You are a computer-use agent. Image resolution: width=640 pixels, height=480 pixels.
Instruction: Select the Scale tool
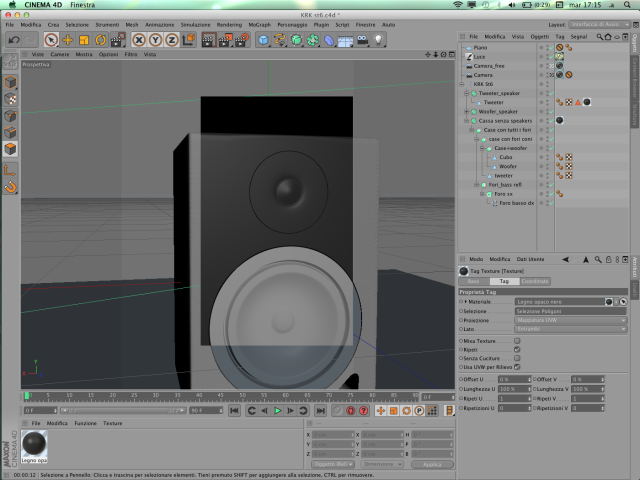tap(84, 40)
